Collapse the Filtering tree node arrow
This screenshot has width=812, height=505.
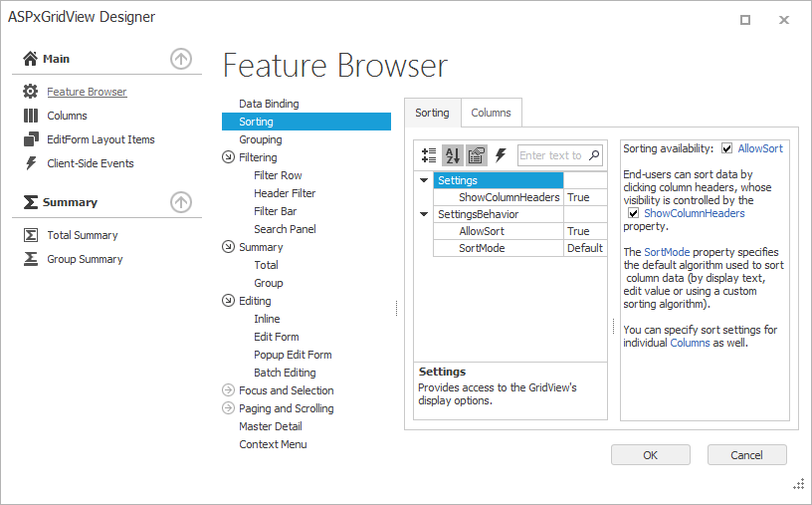point(228,156)
